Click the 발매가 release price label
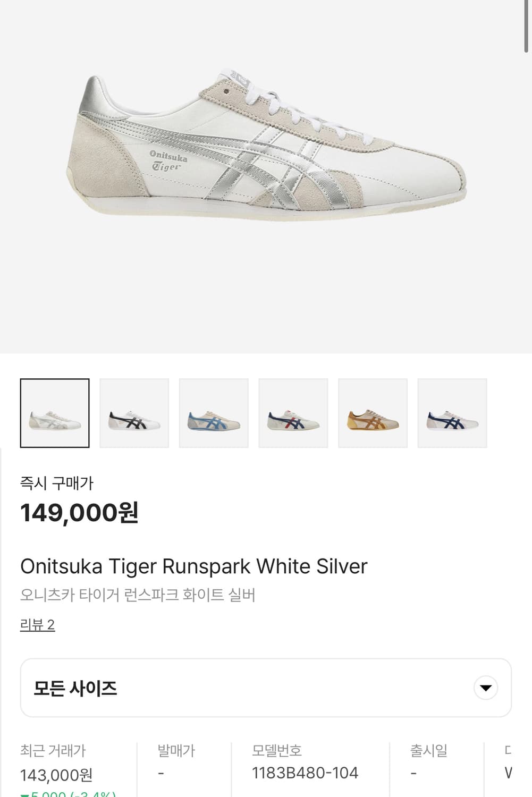The width and height of the screenshot is (532, 797). point(176,751)
